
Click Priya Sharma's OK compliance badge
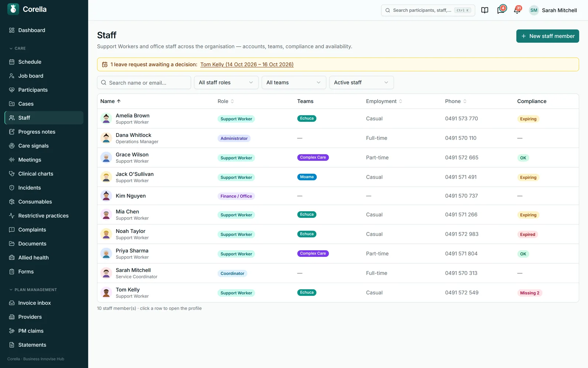click(x=523, y=254)
